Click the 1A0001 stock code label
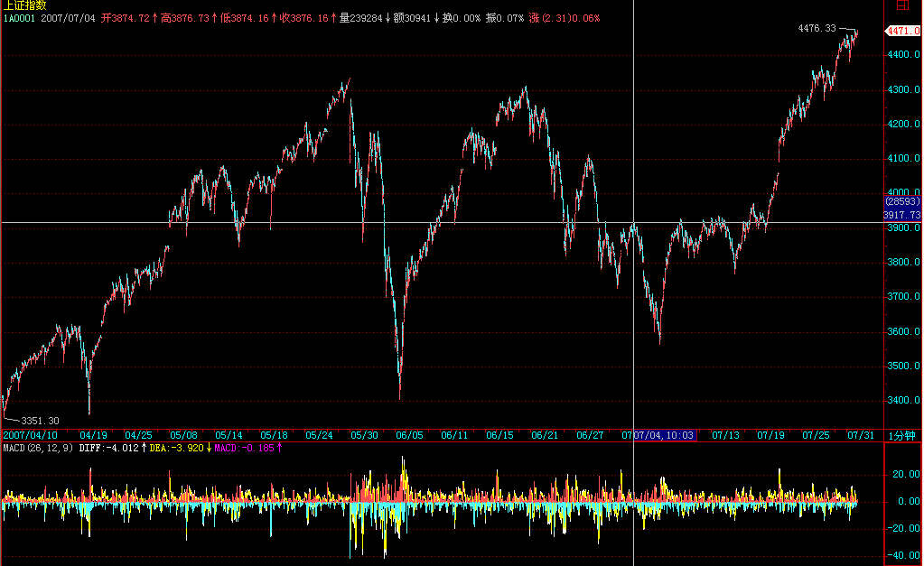Viewport: 924px width, 566px height. pyautogui.click(x=17, y=18)
